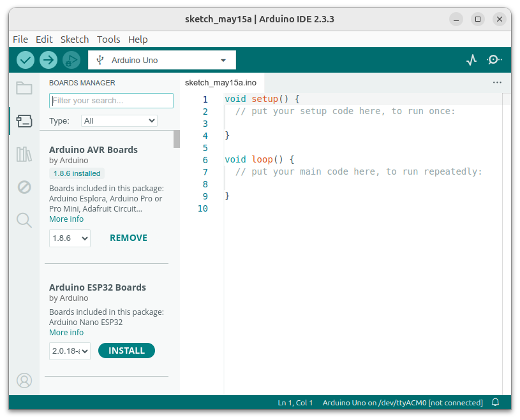Start Debugging with the bug play icon
This screenshot has width=520, height=420.
point(71,61)
